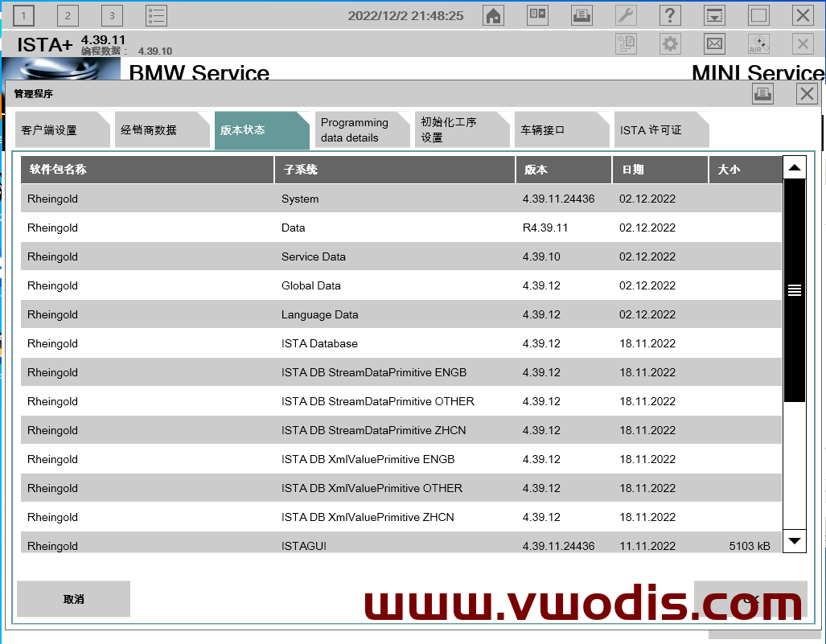Open the ISTA 许可证 tab

tap(662, 129)
